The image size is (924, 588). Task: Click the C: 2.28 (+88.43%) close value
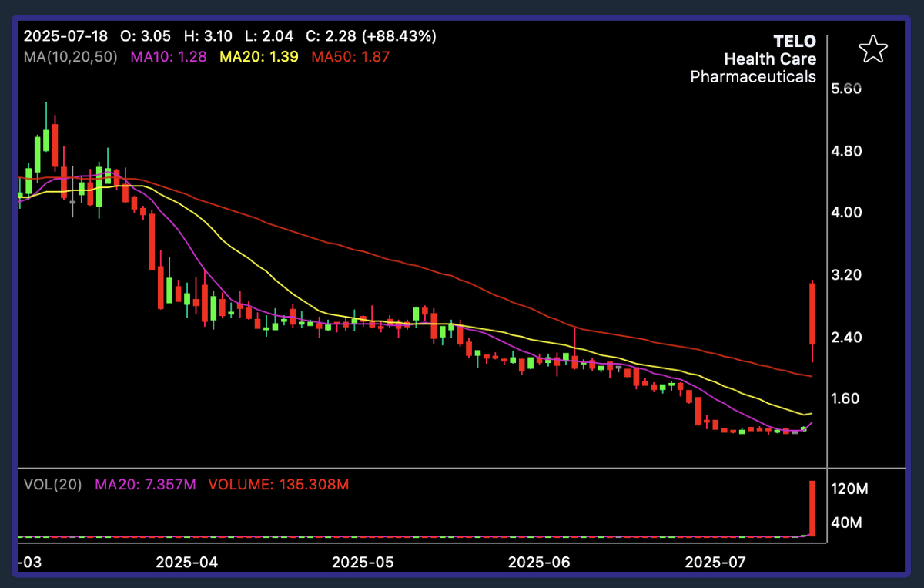370,36
